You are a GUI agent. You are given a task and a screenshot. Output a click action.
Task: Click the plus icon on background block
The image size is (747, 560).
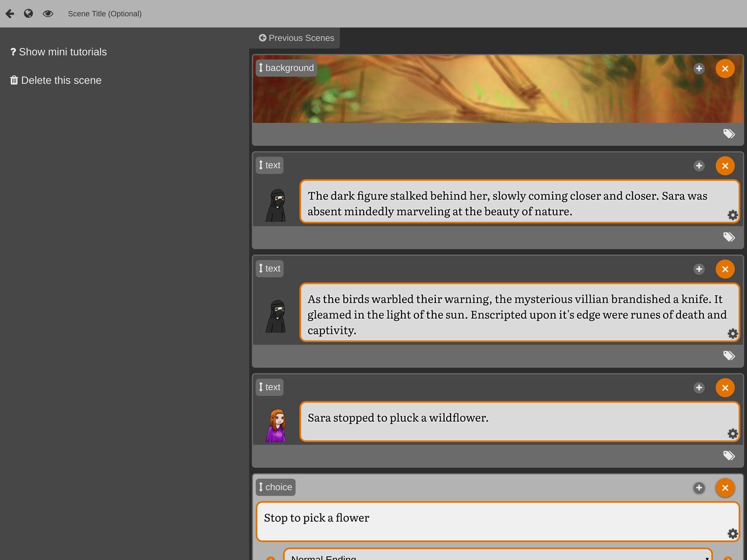tap(699, 69)
